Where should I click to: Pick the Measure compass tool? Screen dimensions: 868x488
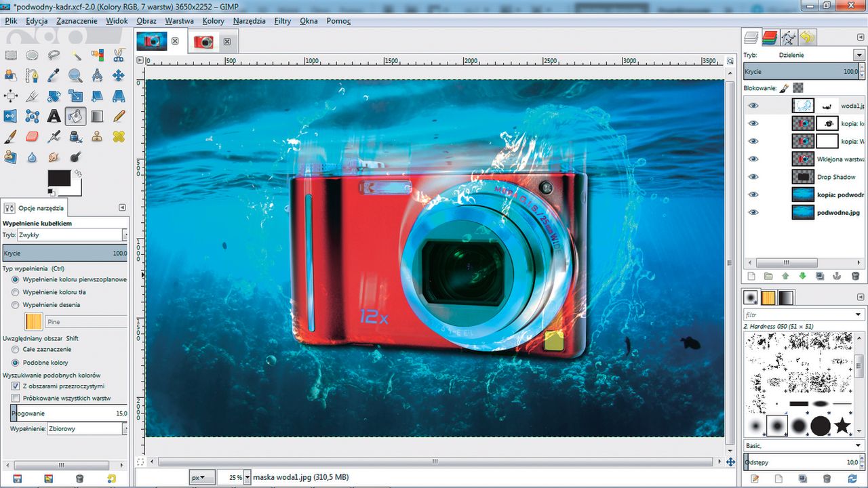tap(97, 75)
